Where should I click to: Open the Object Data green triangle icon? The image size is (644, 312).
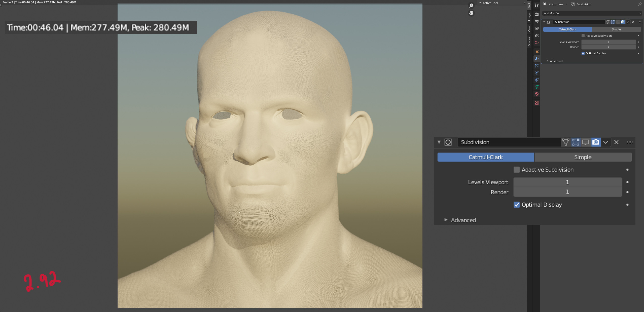(x=536, y=87)
